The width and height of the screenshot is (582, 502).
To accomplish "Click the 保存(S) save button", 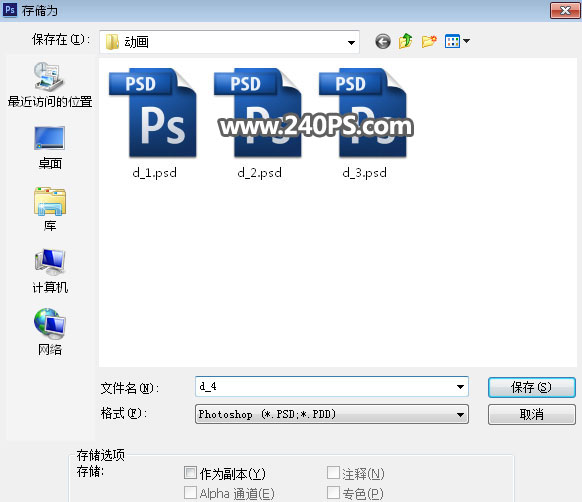I will click(532, 387).
